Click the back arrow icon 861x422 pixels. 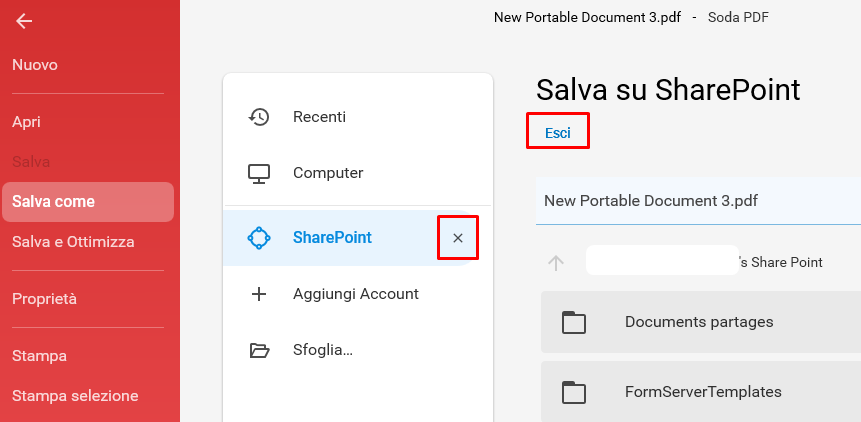tap(24, 21)
